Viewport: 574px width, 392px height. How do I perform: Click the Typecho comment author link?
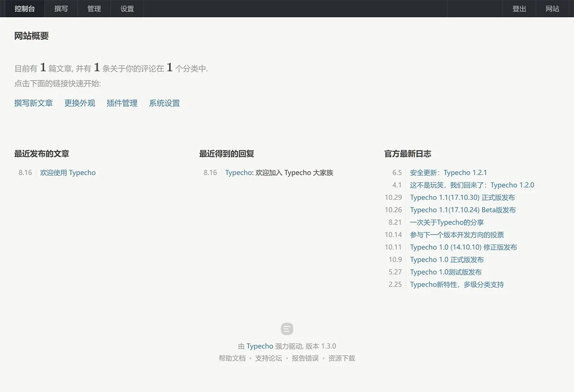pos(239,172)
